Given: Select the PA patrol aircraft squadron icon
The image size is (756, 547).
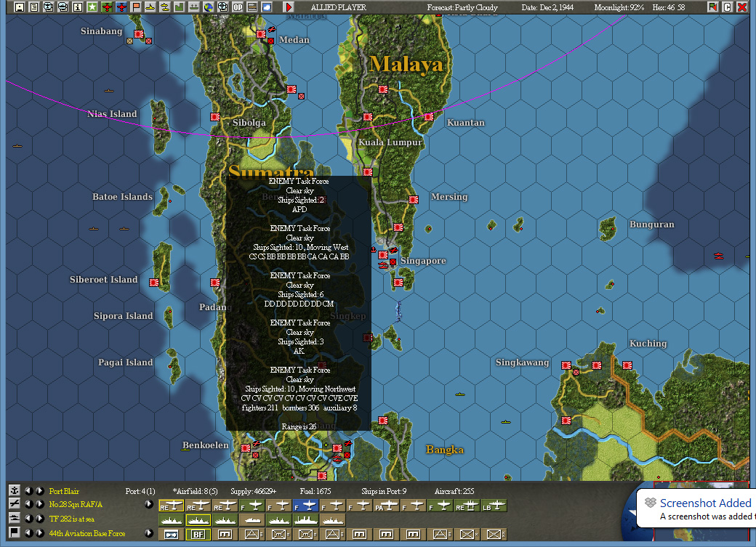Looking at the screenshot, I should tap(386, 506).
